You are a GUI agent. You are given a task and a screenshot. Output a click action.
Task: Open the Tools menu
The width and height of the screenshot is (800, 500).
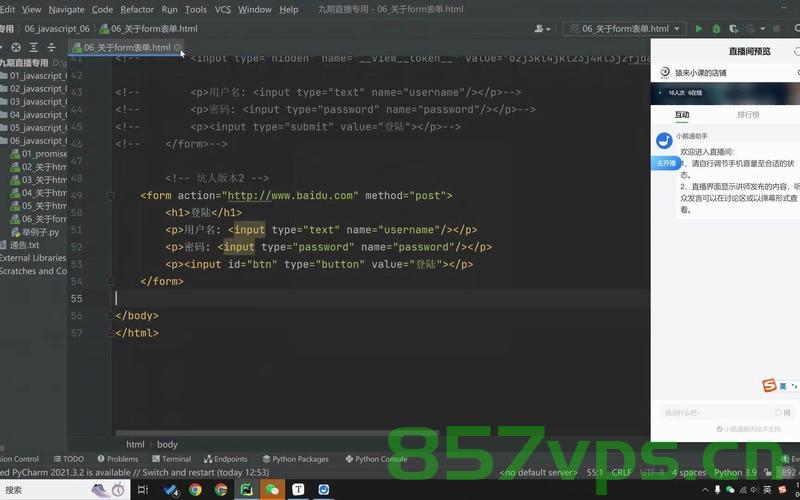tap(196, 10)
